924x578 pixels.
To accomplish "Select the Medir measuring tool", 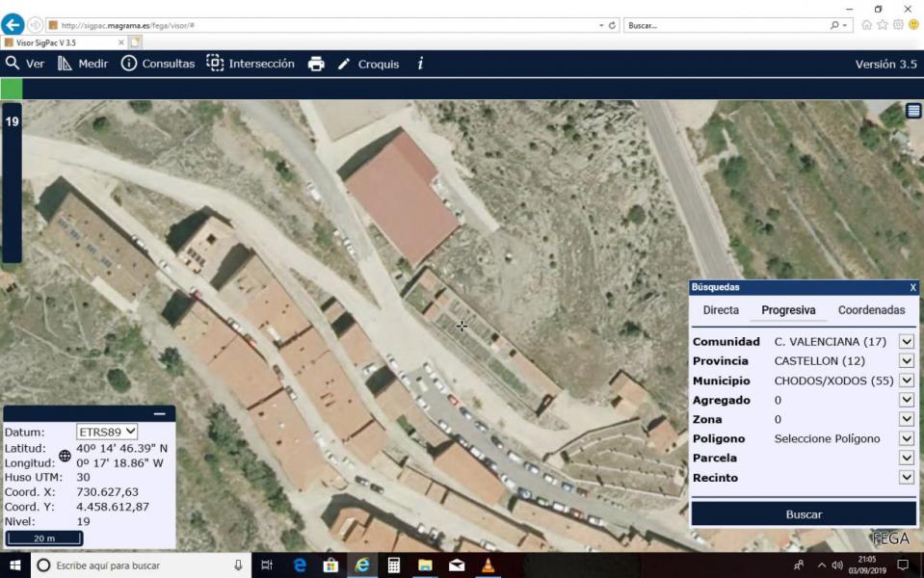I will pos(83,64).
